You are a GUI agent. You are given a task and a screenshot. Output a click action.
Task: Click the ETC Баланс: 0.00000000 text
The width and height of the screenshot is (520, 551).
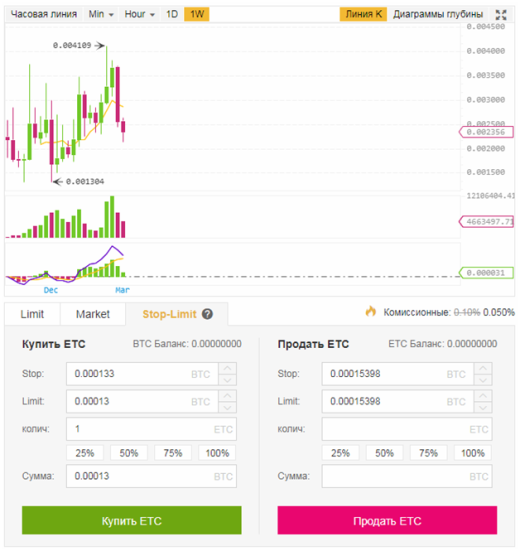tap(442, 344)
